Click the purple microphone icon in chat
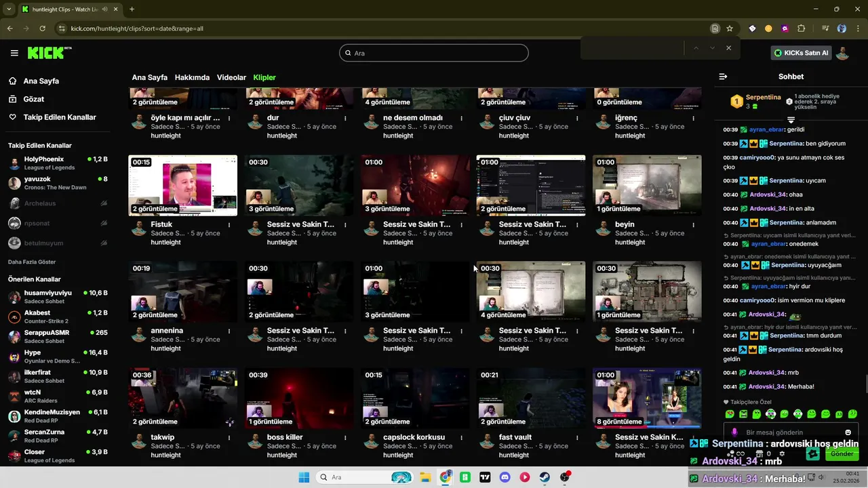The image size is (868, 488). click(734, 432)
